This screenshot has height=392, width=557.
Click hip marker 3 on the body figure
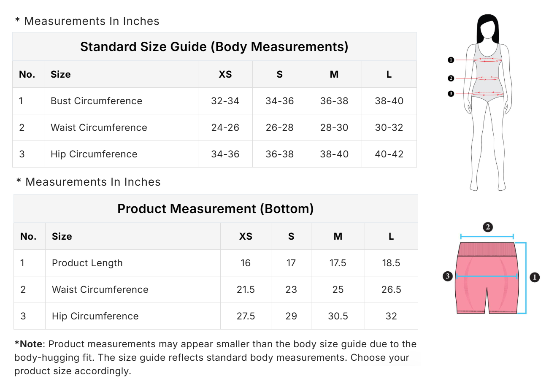click(x=451, y=94)
